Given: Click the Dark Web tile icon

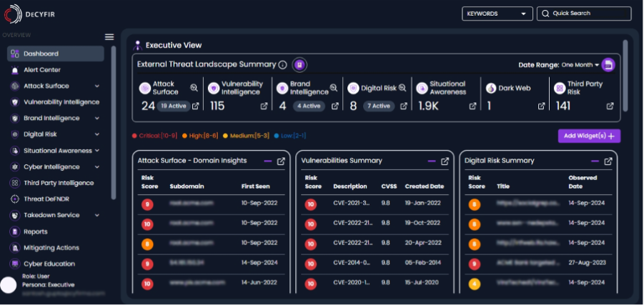Looking at the screenshot, I should pos(491,89).
